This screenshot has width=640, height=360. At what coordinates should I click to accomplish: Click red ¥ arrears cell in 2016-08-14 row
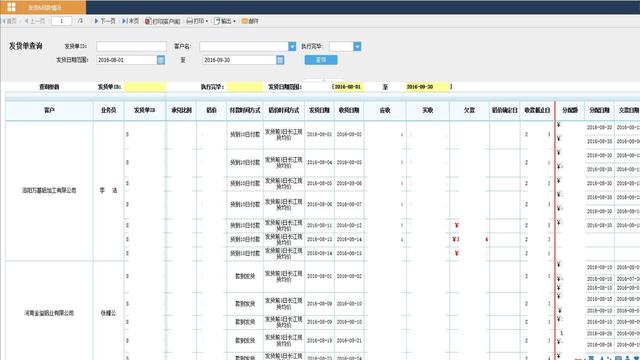(x=469, y=253)
